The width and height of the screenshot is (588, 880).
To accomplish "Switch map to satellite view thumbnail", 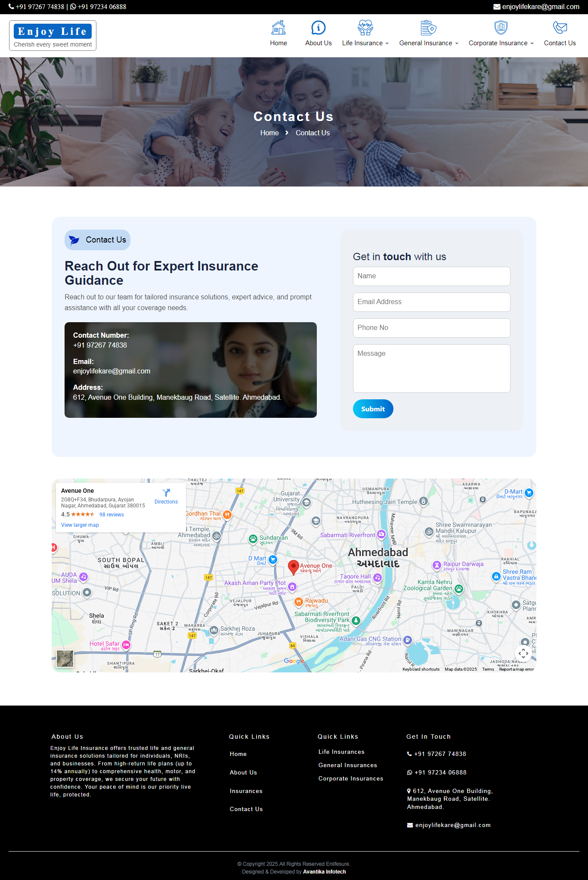I will point(65,658).
